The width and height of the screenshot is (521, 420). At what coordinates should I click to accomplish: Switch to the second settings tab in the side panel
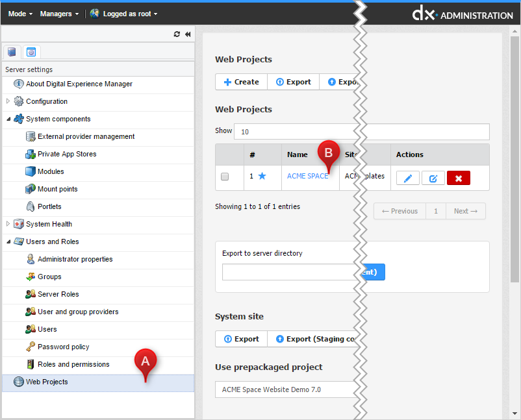[x=31, y=52]
